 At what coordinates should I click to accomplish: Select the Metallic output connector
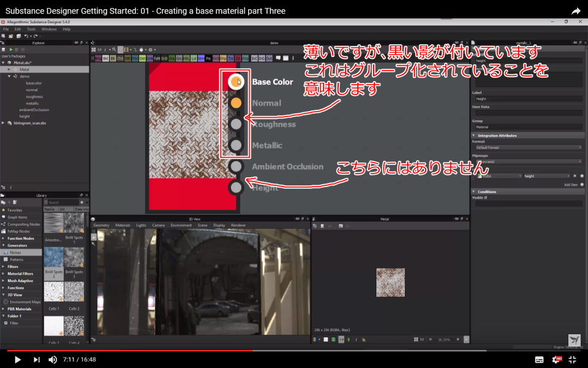pos(236,145)
